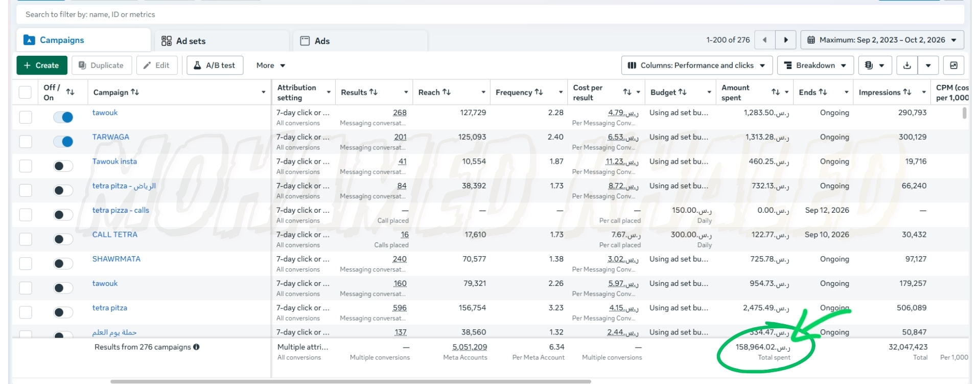Viewport: 980px width, 384px height.
Task: Sort the Impressions column
Action: tap(907, 92)
